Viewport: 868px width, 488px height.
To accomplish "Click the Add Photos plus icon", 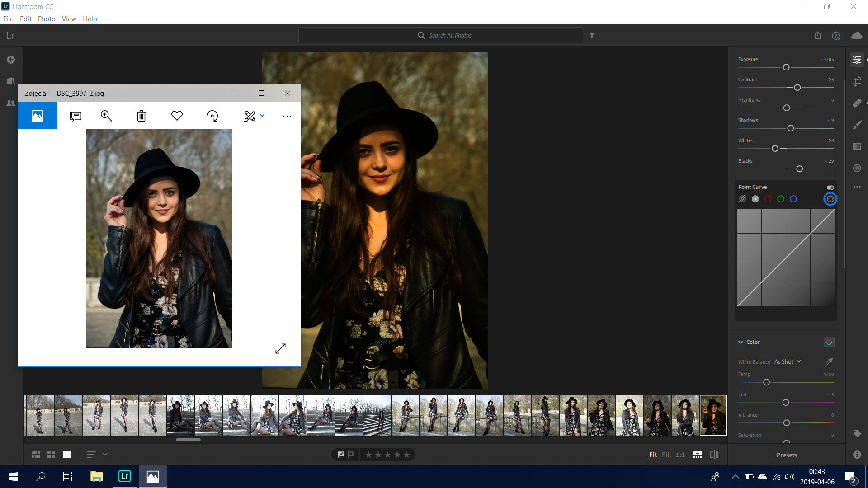I will click(x=11, y=60).
